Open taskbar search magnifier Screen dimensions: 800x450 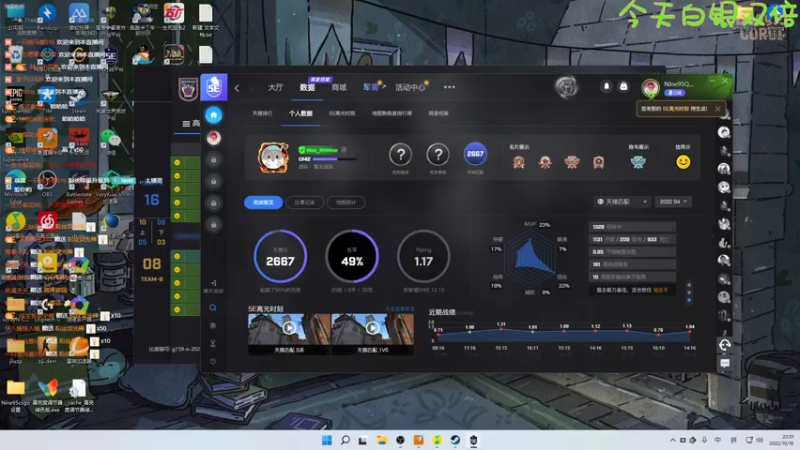[x=345, y=440]
